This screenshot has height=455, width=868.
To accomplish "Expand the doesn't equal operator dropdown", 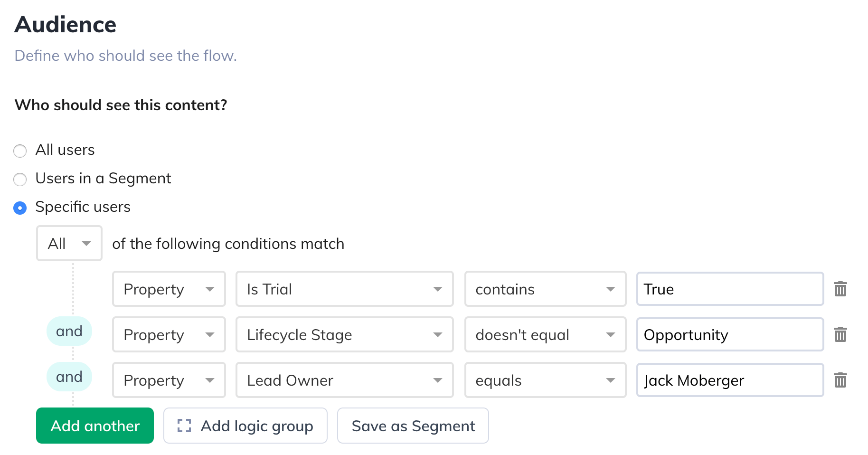I will (546, 334).
